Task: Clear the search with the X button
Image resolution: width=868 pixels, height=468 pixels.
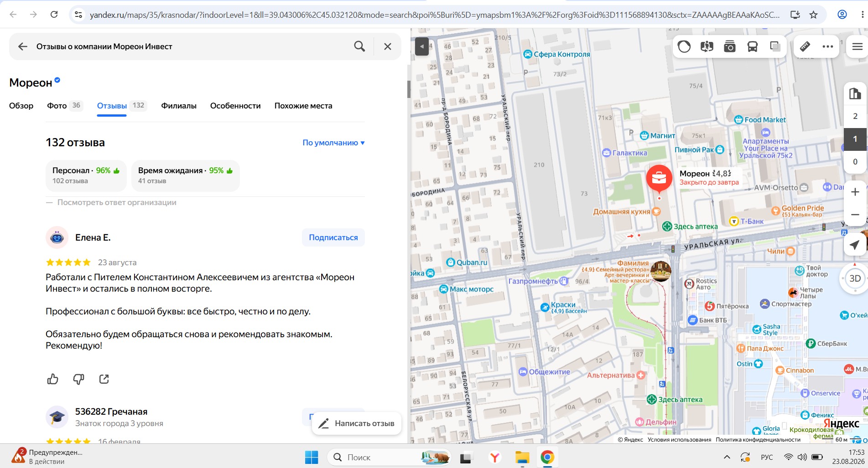Action: [x=388, y=46]
